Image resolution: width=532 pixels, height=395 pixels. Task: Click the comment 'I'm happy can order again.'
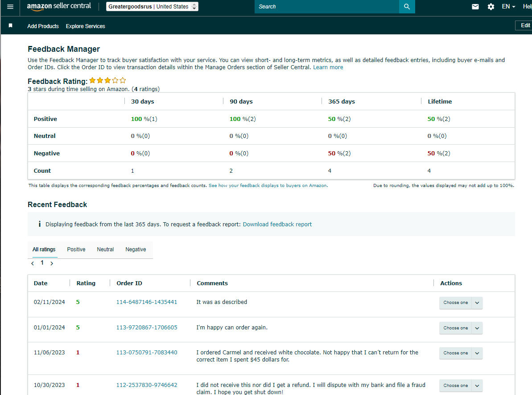[x=232, y=328]
